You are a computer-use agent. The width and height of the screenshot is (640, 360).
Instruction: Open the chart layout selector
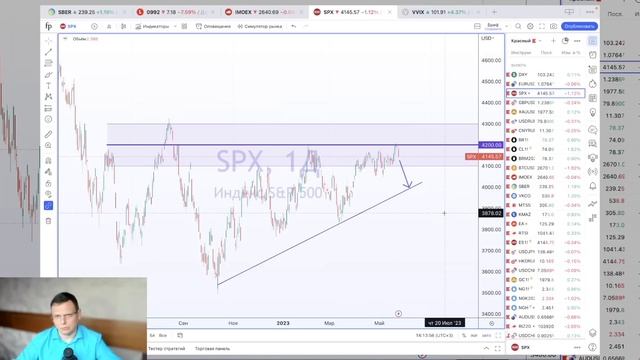click(x=477, y=26)
